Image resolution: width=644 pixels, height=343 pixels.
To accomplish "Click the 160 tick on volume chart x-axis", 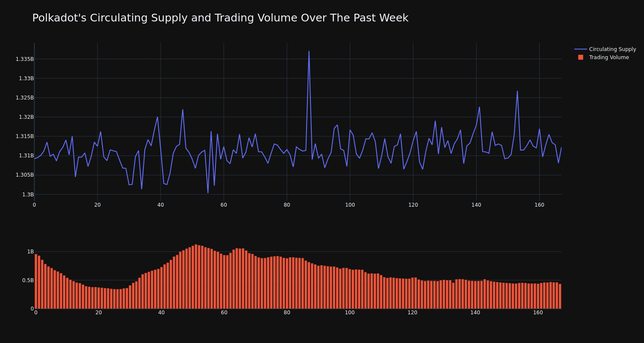I will 538,313.
